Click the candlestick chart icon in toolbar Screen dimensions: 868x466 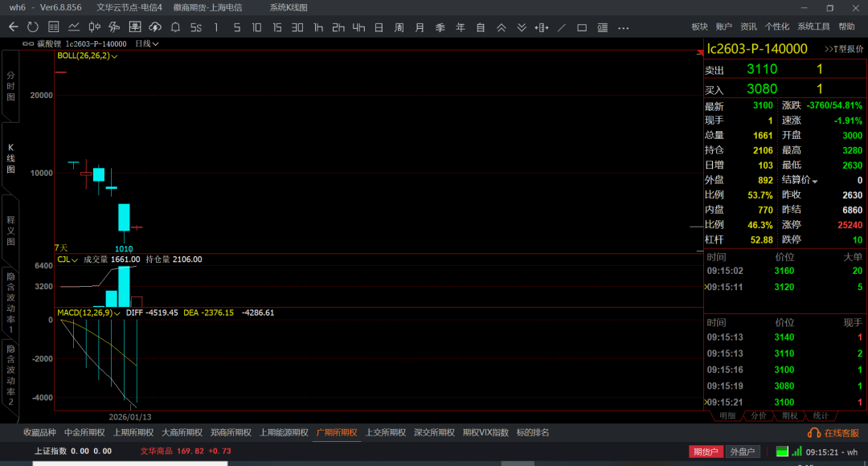[94, 27]
